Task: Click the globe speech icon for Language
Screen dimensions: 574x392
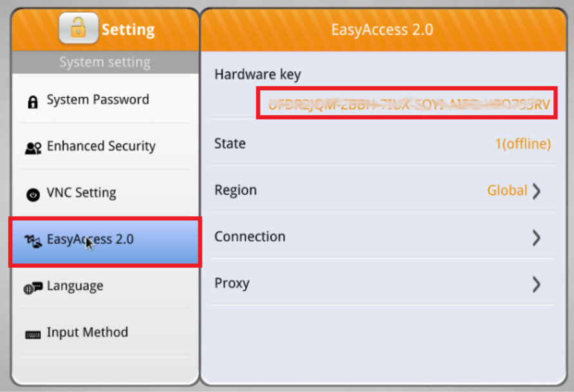Action: coord(33,288)
